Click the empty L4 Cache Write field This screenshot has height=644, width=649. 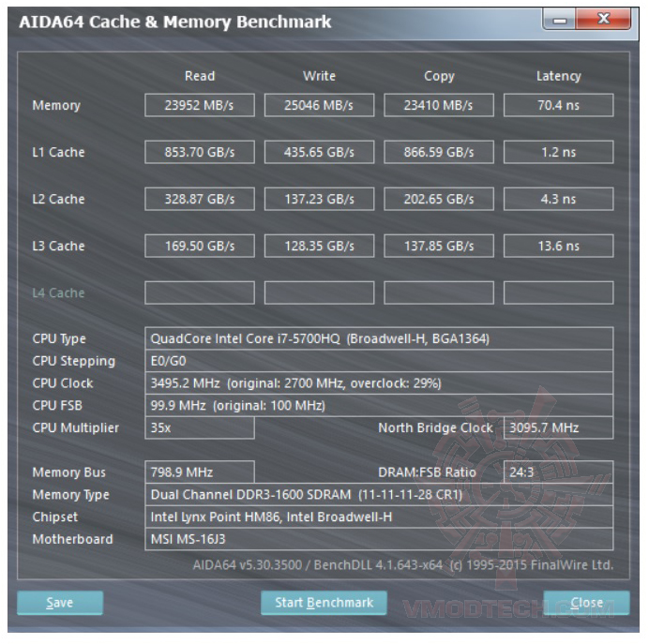pos(319,292)
